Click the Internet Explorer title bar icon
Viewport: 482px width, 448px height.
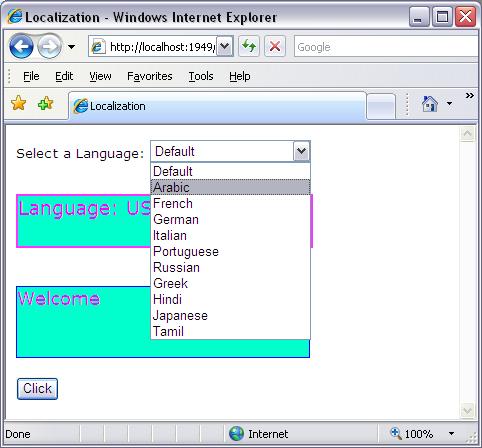click(15, 16)
